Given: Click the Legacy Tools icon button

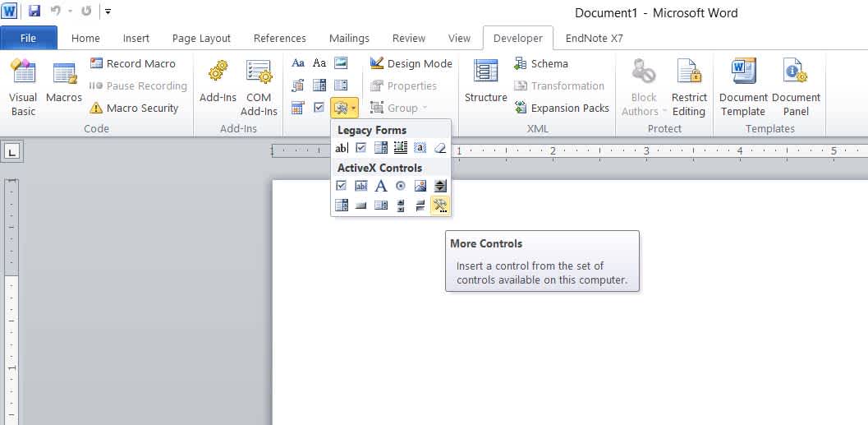Looking at the screenshot, I should (x=340, y=108).
